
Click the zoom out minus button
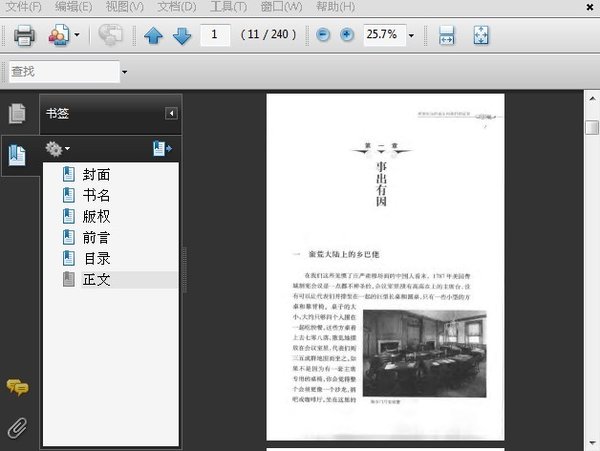[x=323, y=35]
